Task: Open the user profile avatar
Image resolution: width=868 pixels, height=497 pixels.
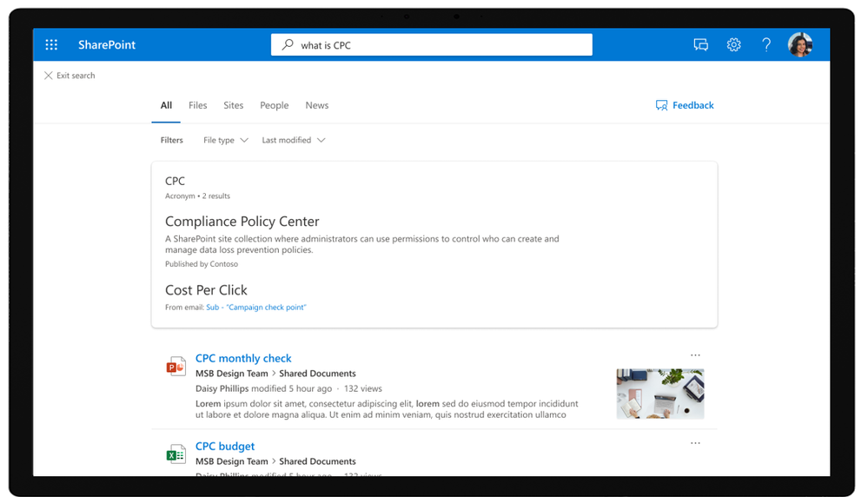Action: (x=800, y=45)
